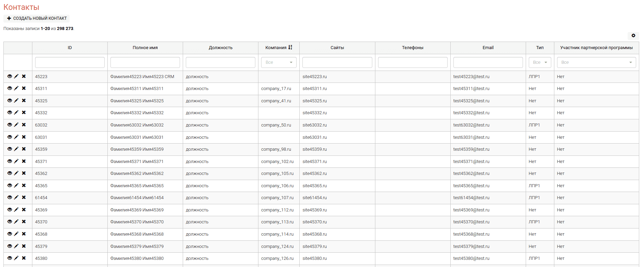644x267 pixels.
Task: Expand the Тип filter dropdown
Action: tap(540, 62)
